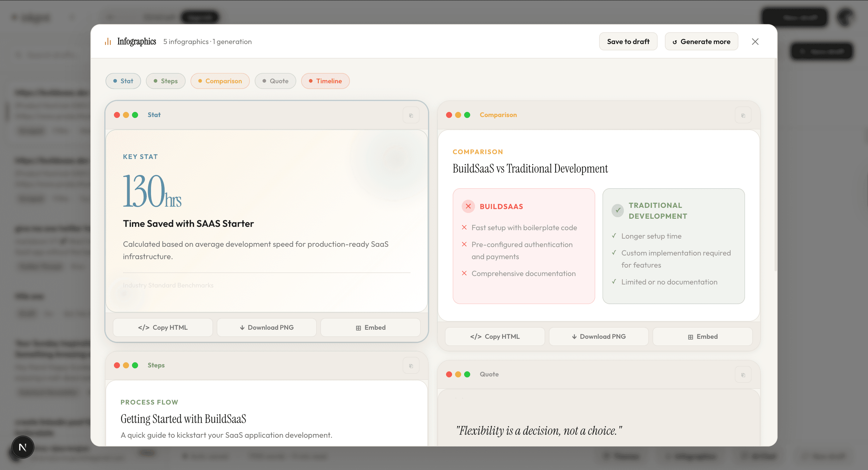This screenshot has height=470, width=868.
Task: Click the Infographics bar chart icon in header
Action: point(108,41)
